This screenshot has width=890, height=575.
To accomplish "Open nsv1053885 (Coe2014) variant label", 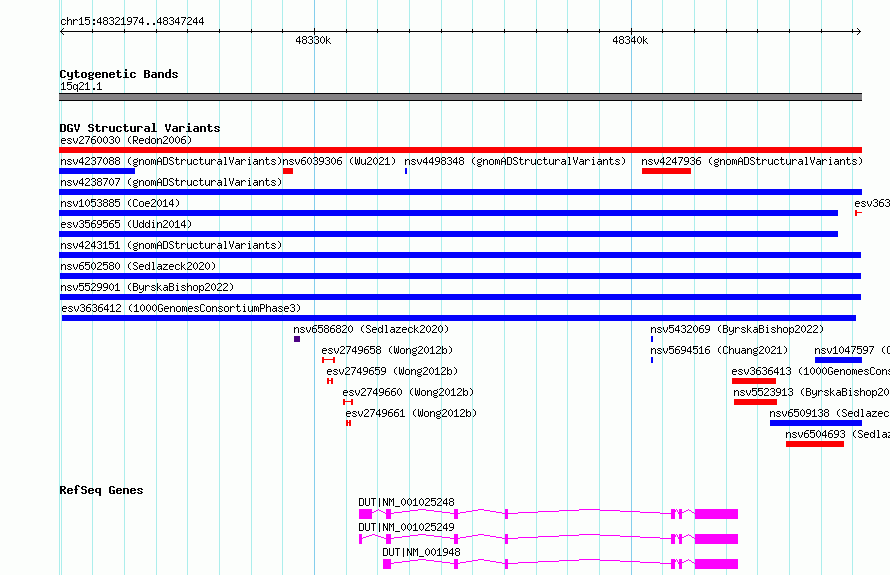I will [x=120, y=203].
